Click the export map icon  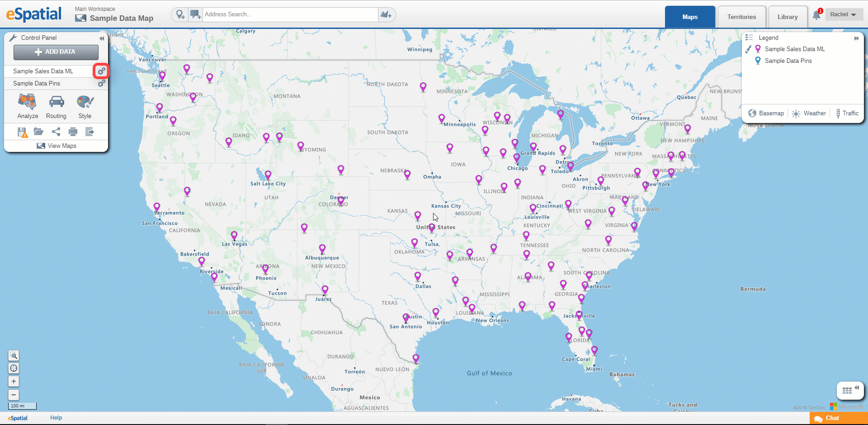(x=90, y=132)
